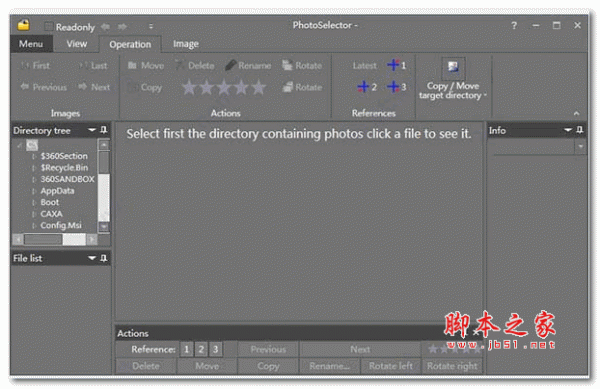The height and width of the screenshot is (389, 600).
Task: Set rating to five stars in ribbon
Action: [x=259, y=87]
